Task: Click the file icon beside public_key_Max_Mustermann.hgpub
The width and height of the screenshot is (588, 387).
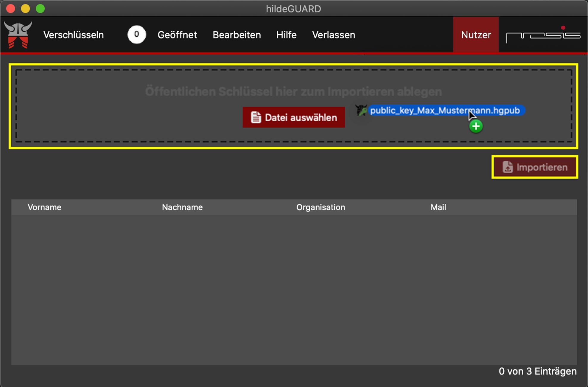Action: (361, 110)
